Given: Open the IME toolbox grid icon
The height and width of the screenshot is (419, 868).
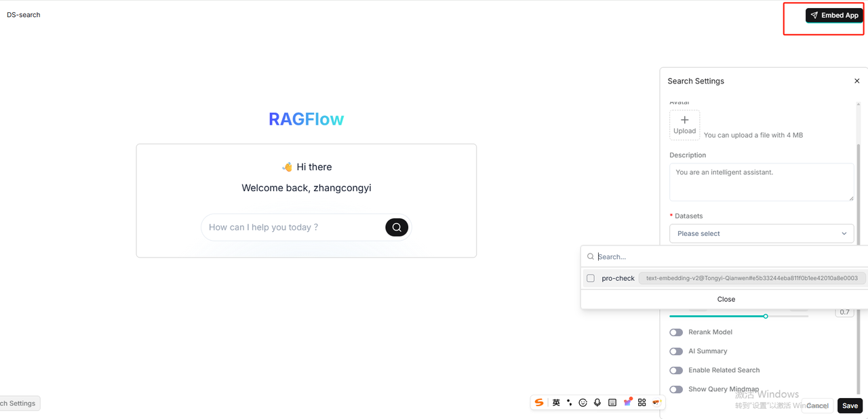Looking at the screenshot, I should [642, 403].
